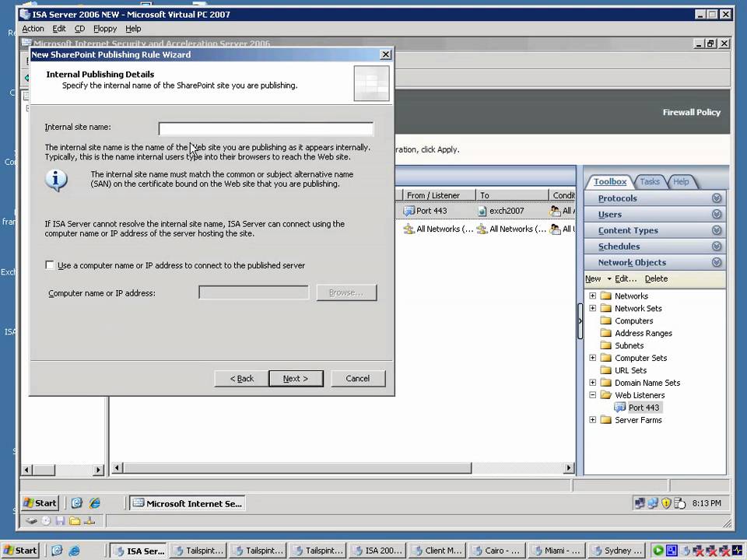
Task: Click Delete in Network Objects toolbar
Action: click(656, 279)
